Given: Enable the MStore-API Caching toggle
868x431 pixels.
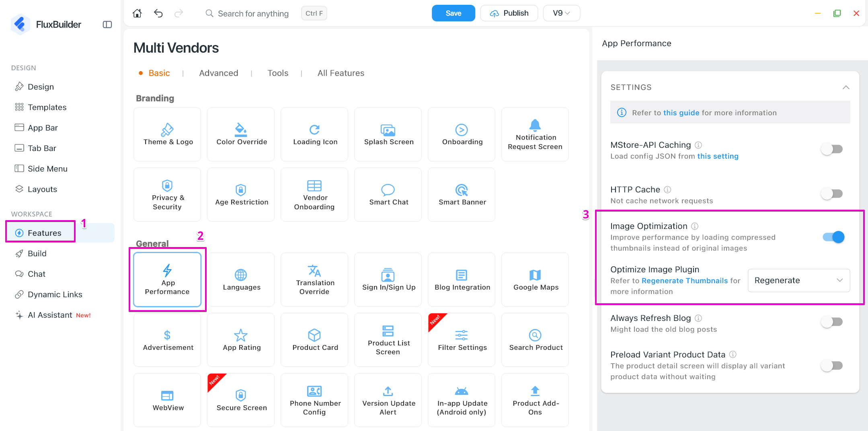Looking at the screenshot, I should (x=832, y=149).
